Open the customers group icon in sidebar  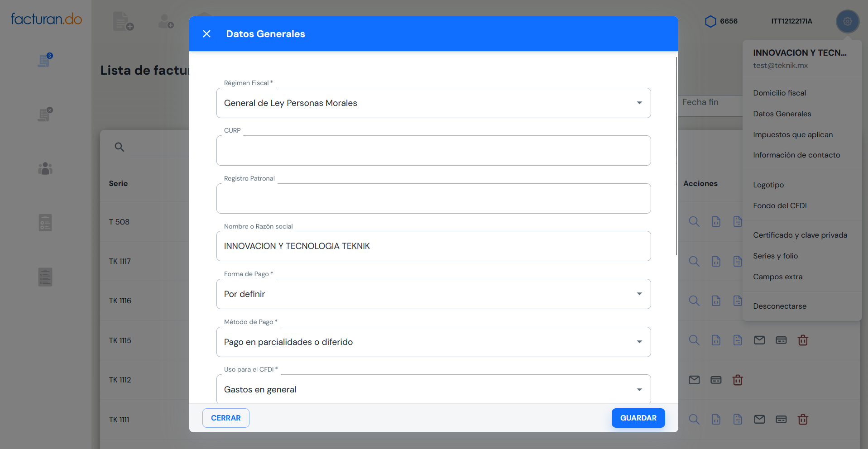pyautogui.click(x=45, y=169)
